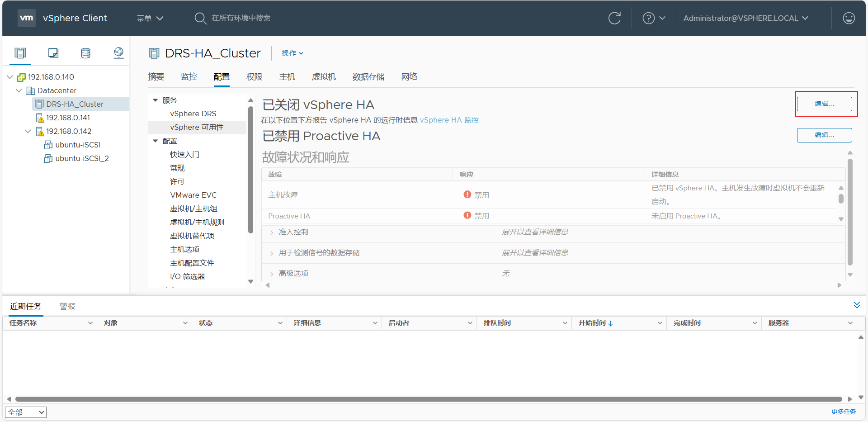Expand the 准入控制 row
This screenshot has height=422, width=868.
click(x=272, y=232)
